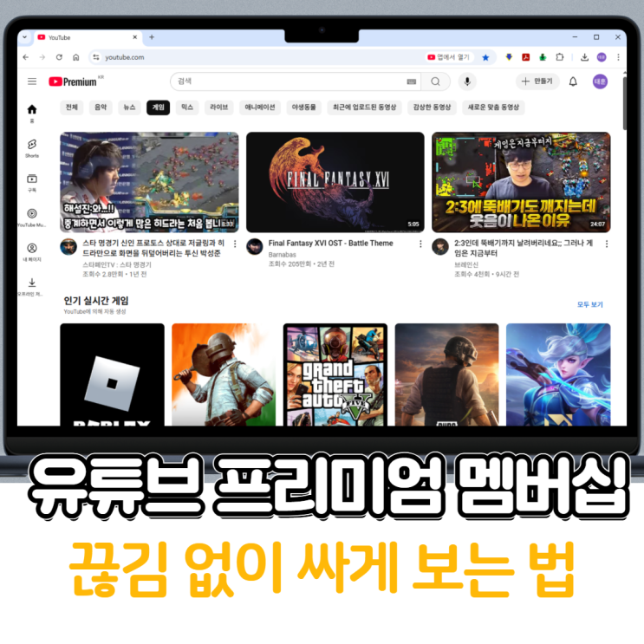Click the page vertical scrollbar
The width and height of the screenshot is (644, 644).
pos(625,102)
